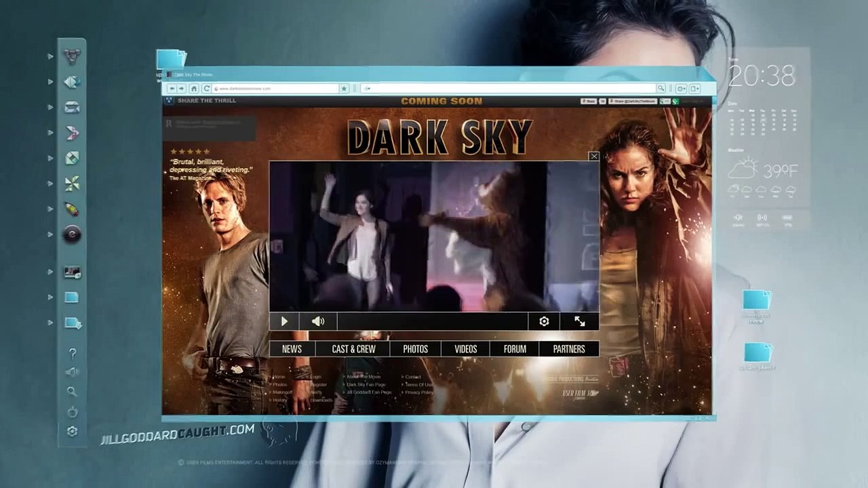Viewport: 868px width, 488px height.
Task: Open the downloads folder dock icon
Action: (x=73, y=323)
